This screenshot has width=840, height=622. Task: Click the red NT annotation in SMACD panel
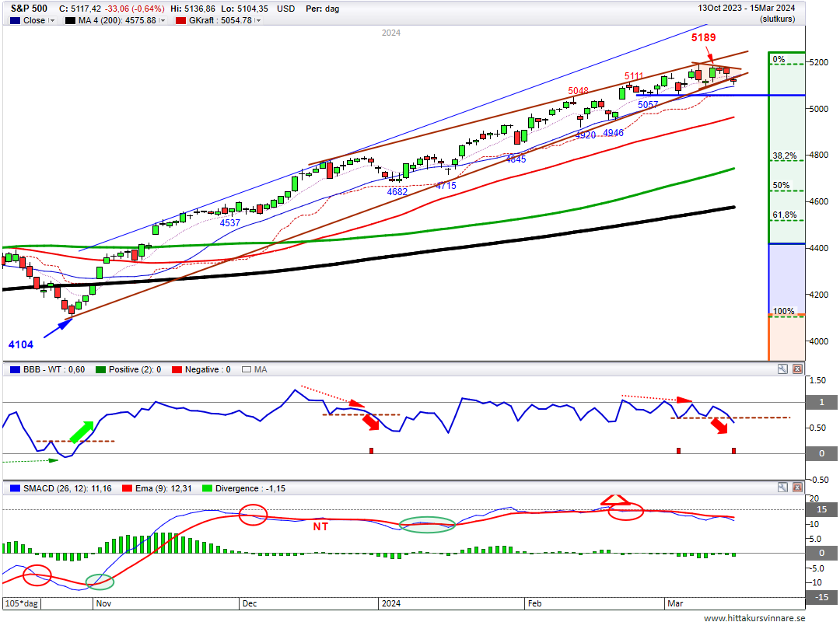pos(320,526)
